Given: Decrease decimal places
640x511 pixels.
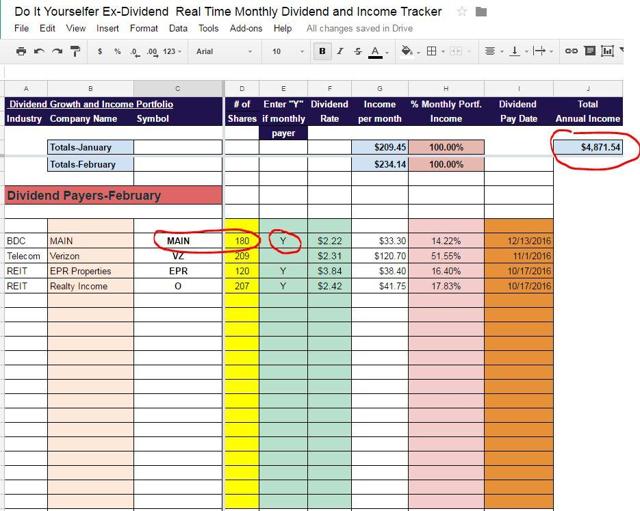Looking at the screenshot, I should tap(135, 52).
